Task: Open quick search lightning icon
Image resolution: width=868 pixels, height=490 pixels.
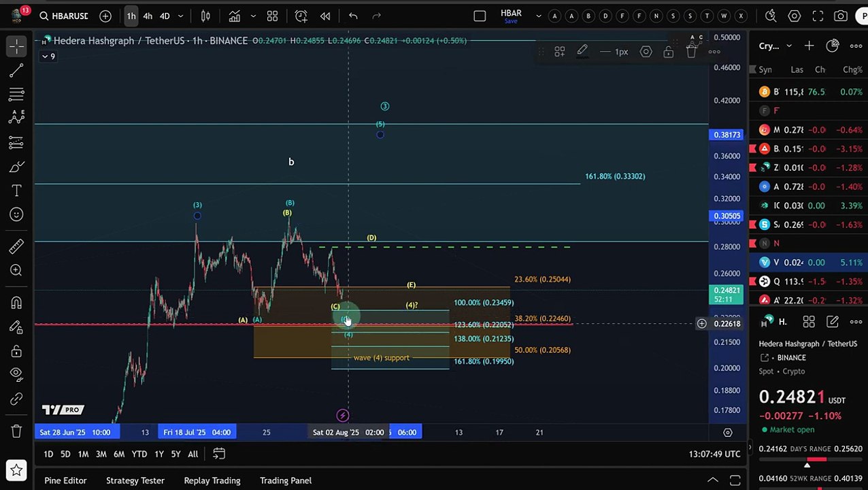Action: click(771, 16)
